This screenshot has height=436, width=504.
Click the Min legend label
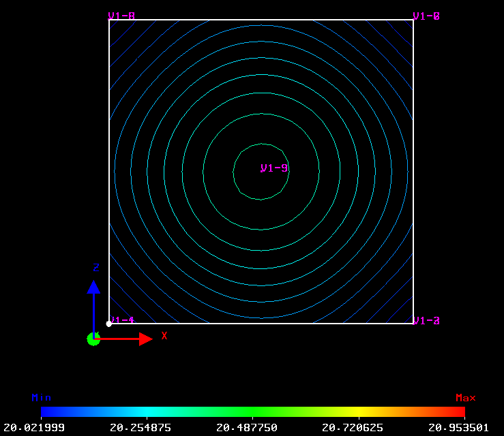click(x=41, y=397)
